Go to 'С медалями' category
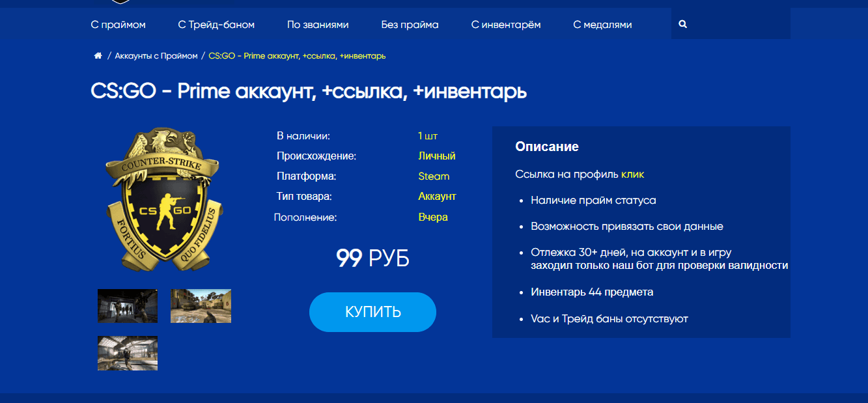 pos(602,25)
